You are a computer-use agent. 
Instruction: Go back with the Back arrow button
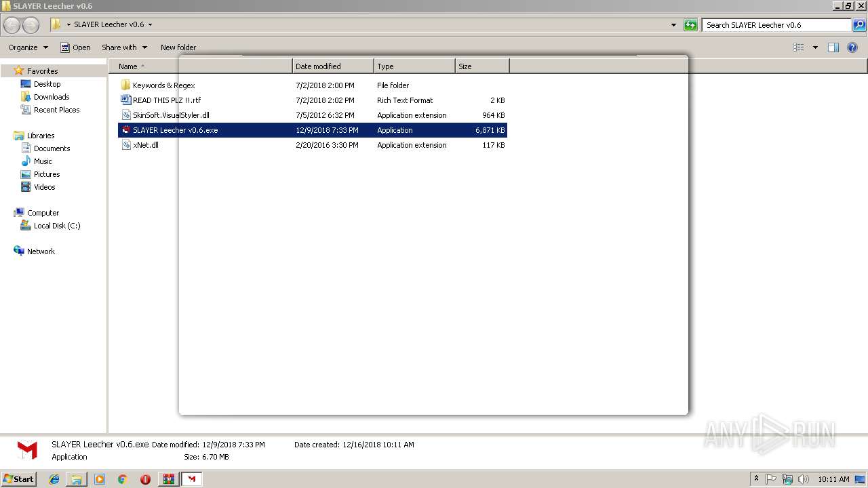12,25
